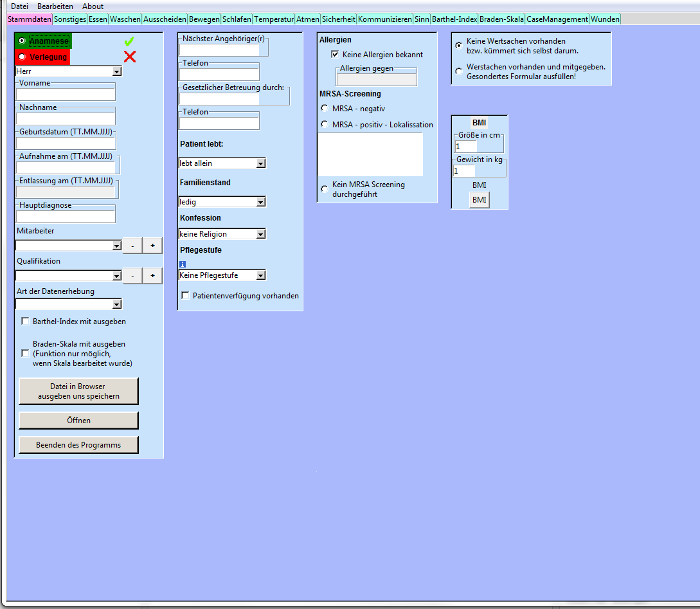Select Werstachen vorhanden und mitgegeben option
700x609 pixels.
tap(458, 71)
